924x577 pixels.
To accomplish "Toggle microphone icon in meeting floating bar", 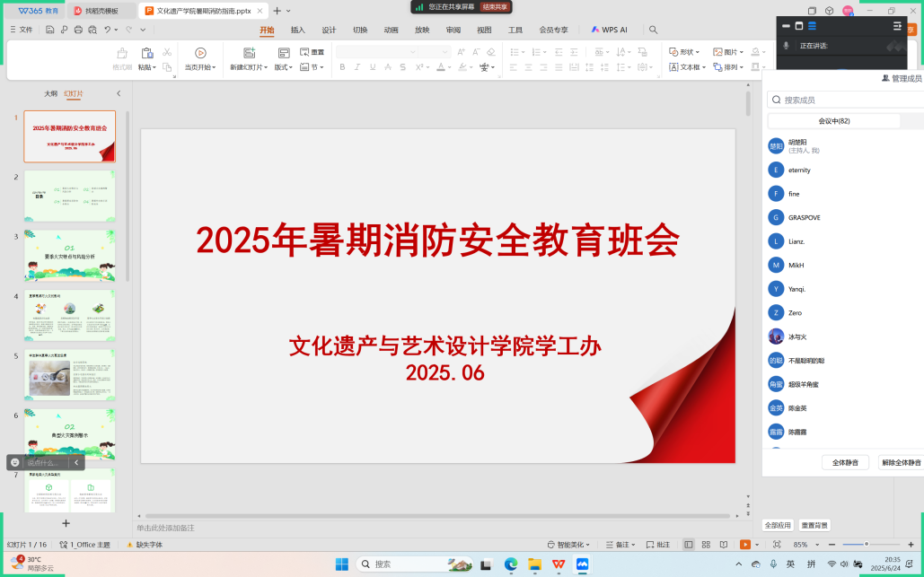I will tap(786, 46).
